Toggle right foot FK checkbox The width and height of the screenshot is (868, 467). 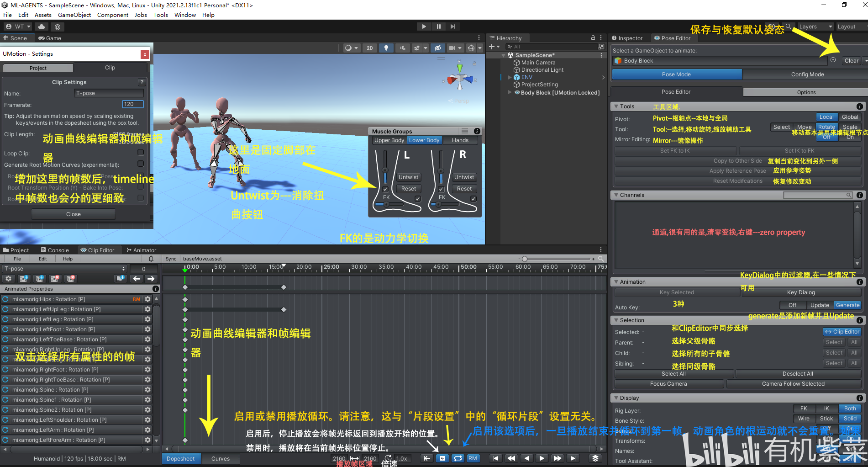[x=441, y=189]
